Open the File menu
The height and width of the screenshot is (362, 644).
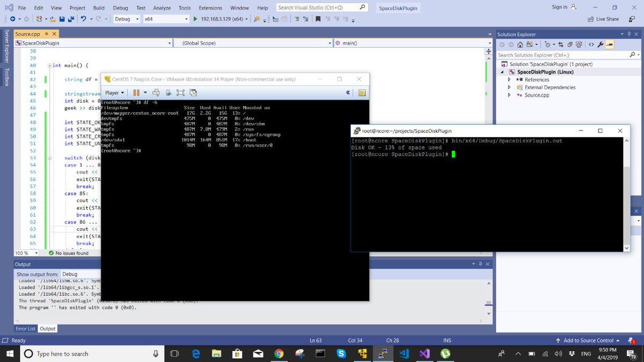coord(22,8)
